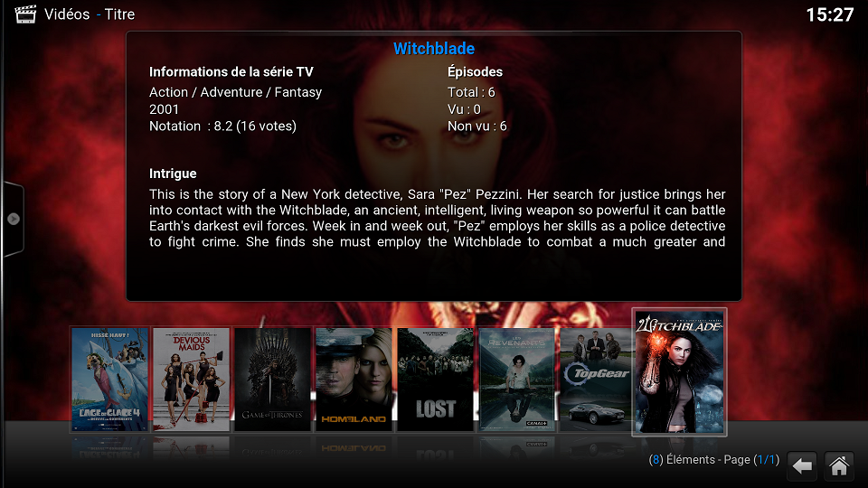Click the Videos clapperboard icon
This screenshot has width=868, height=488.
click(25, 14)
